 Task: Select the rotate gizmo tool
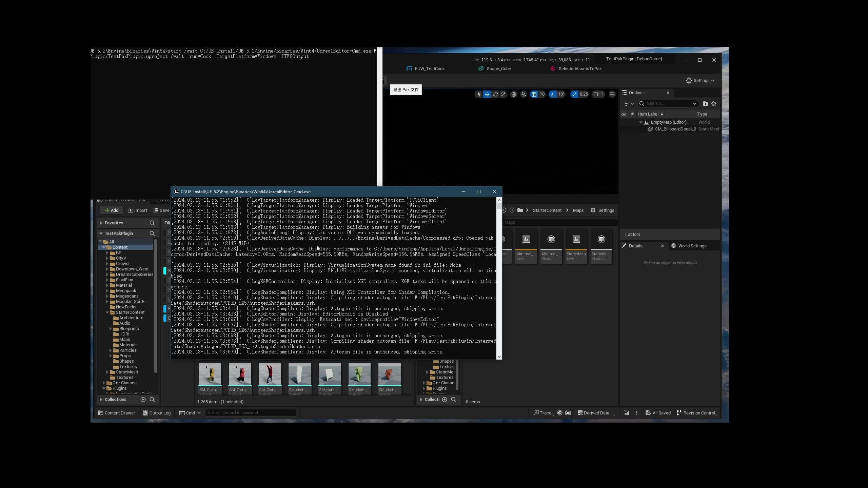pyautogui.click(x=495, y=94)
